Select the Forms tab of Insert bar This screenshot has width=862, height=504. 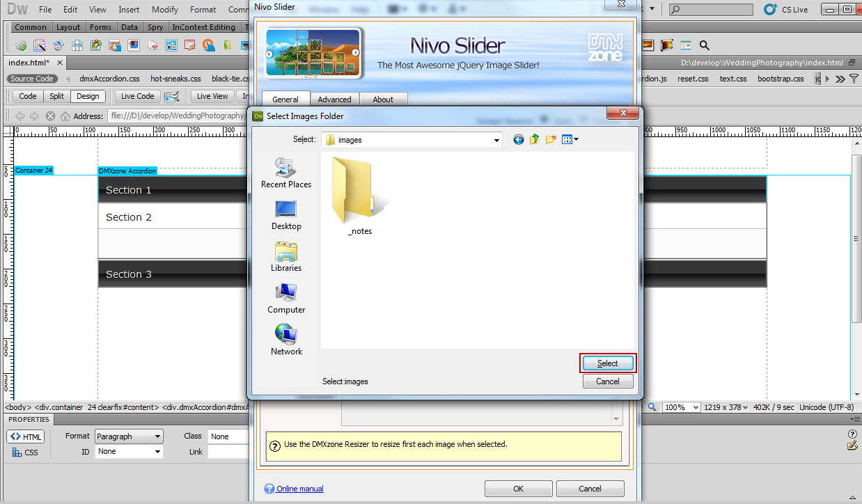pyautogui.click(x=100, y=27)
